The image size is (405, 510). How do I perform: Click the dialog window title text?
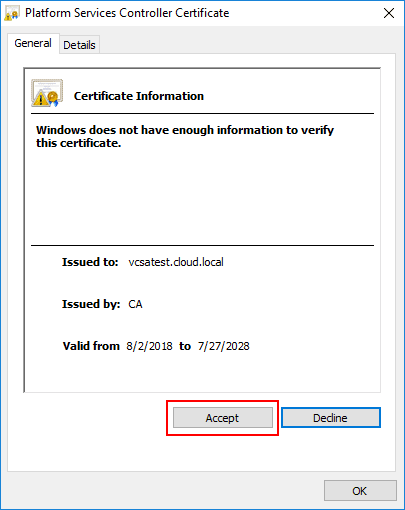pyautogui.click(x=127, y=13)
